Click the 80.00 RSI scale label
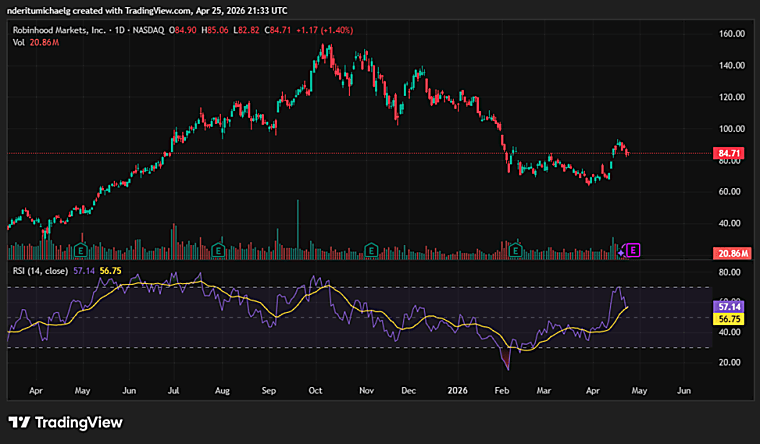This screenshot has height=444, width=760. pyautogui.click(x=729, y=272)
